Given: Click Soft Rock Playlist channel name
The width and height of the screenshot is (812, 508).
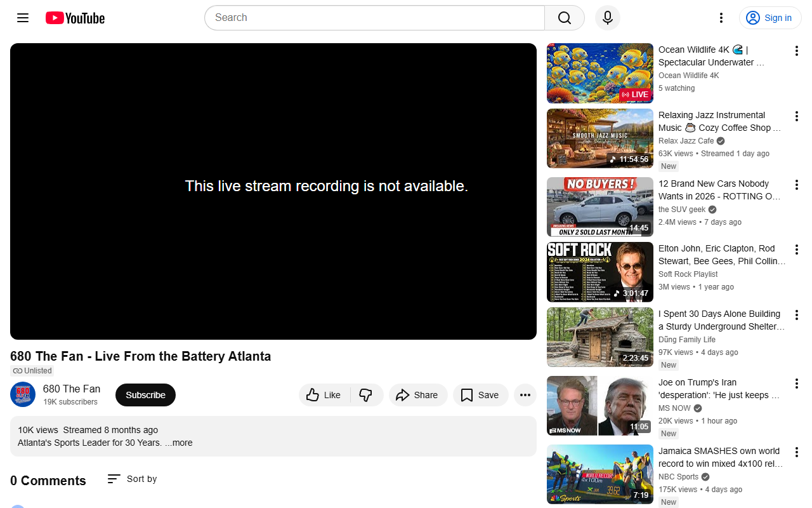Looking at the screenshot, I should [688, 274].
